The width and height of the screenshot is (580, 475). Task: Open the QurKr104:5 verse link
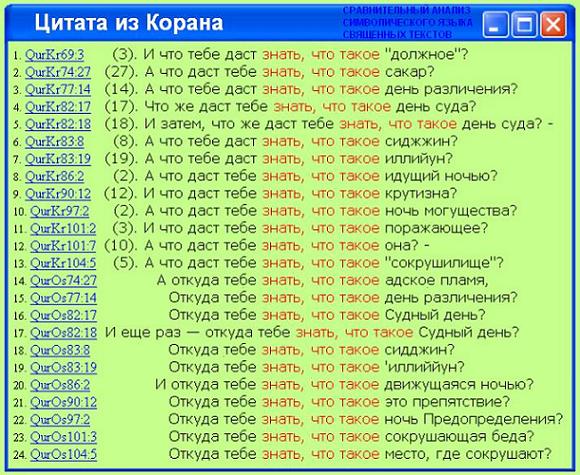(x=63, y=264)
